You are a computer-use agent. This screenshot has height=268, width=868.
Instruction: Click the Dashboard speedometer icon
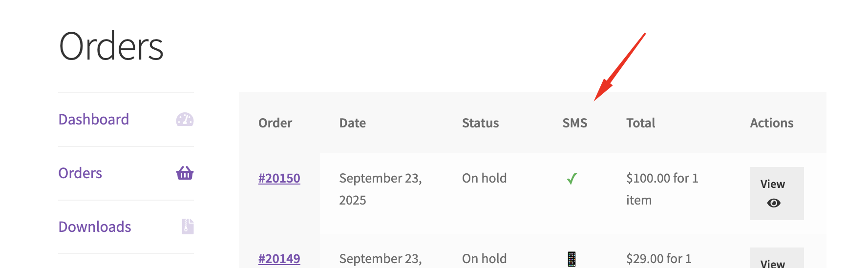click(x=185, y=120)
